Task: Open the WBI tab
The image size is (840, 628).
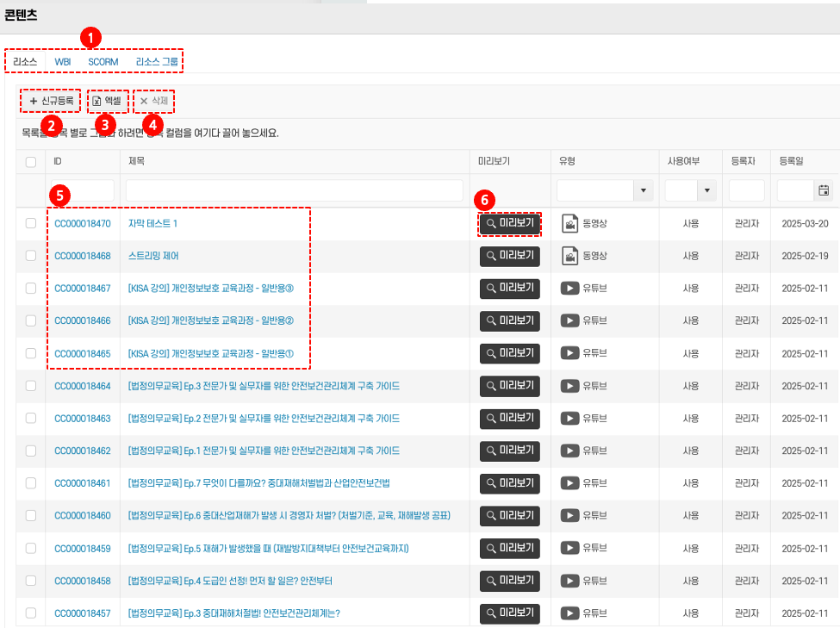Action: click(x=63, y=62)
